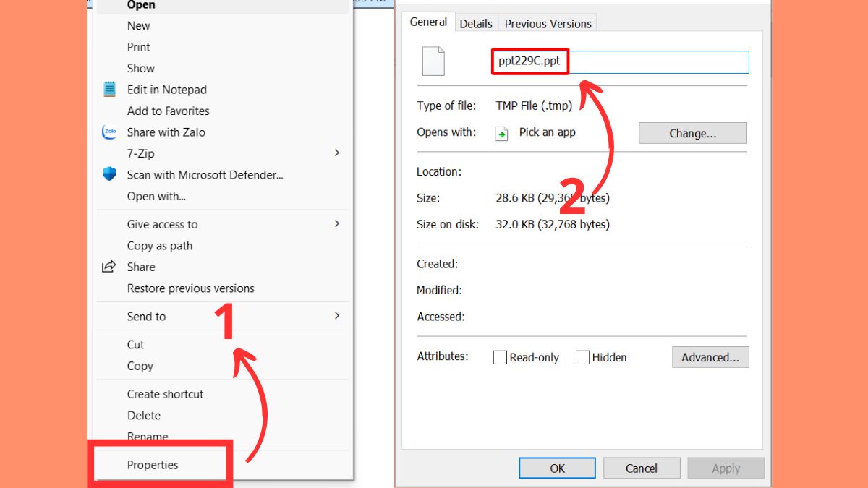Confirm with the OK button

558,468
